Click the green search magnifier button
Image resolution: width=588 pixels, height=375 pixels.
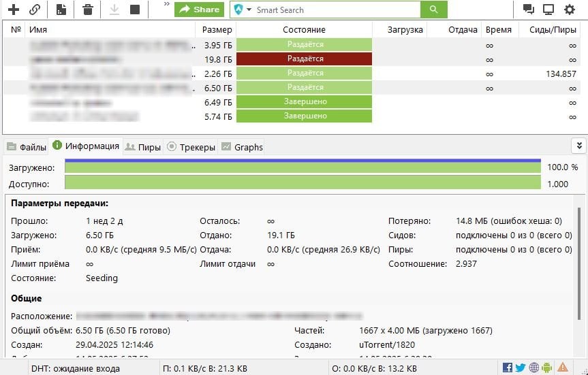[434, 10]
